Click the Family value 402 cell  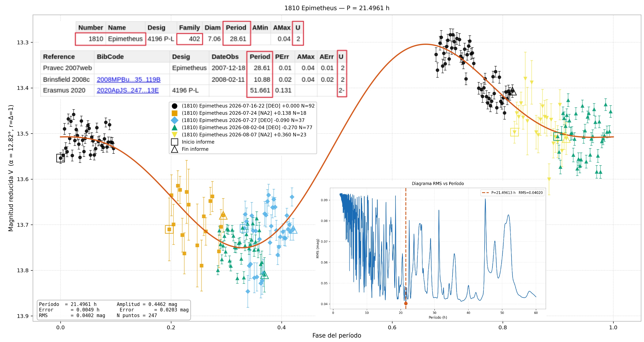click(x=189, y=39)
